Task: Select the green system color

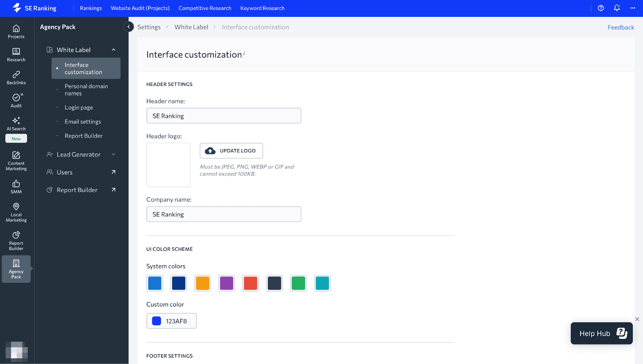Action: pos(298,283)
